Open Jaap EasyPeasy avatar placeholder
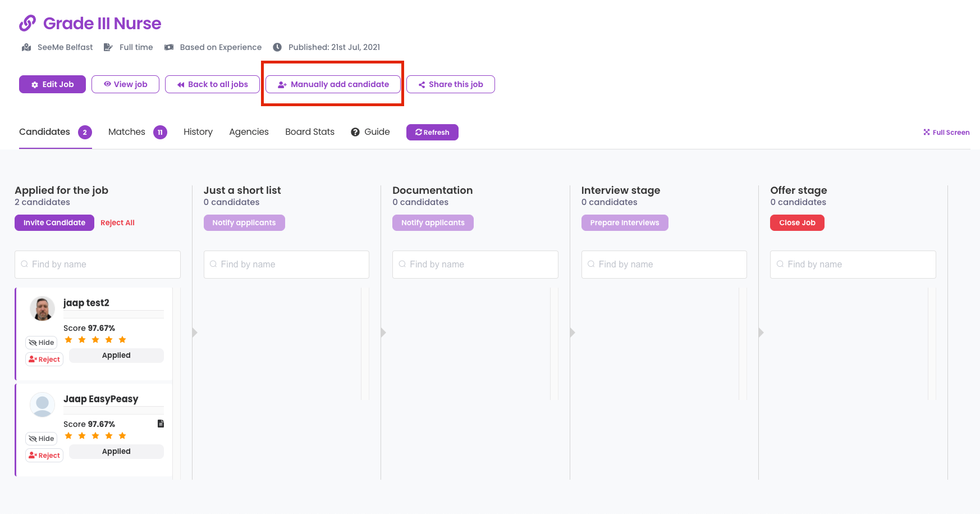The image size is (980, 514). [x=42, y=404]
